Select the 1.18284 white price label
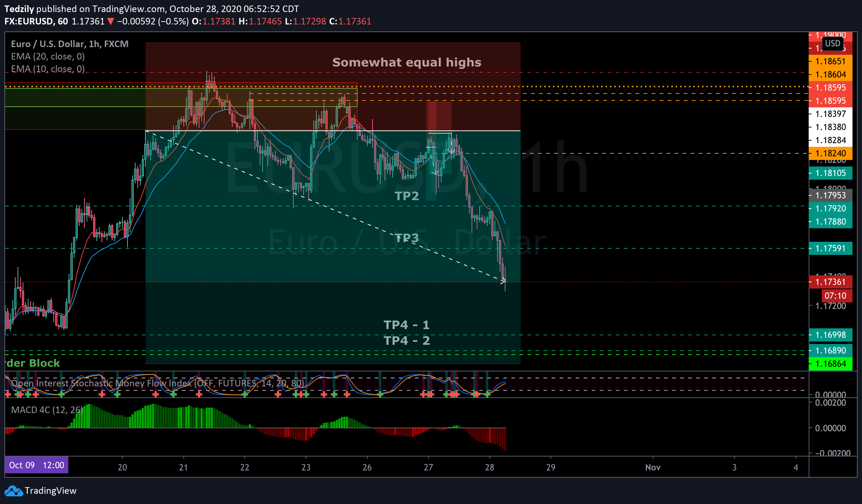 point(831,140)
